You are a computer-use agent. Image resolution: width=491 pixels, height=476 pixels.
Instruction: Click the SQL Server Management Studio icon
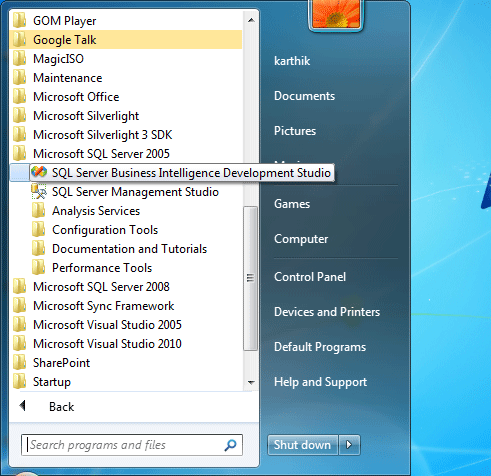coord(39,192)
